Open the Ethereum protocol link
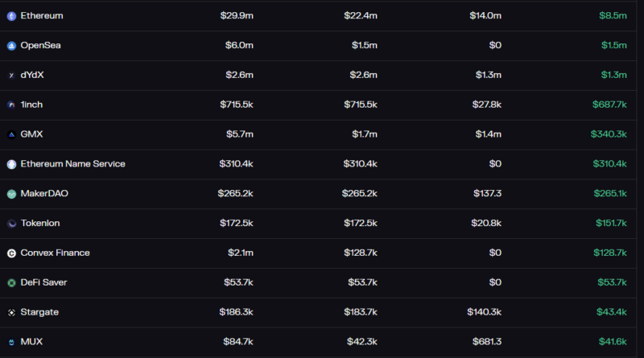 pyautogui.click(x=42, y=16)
